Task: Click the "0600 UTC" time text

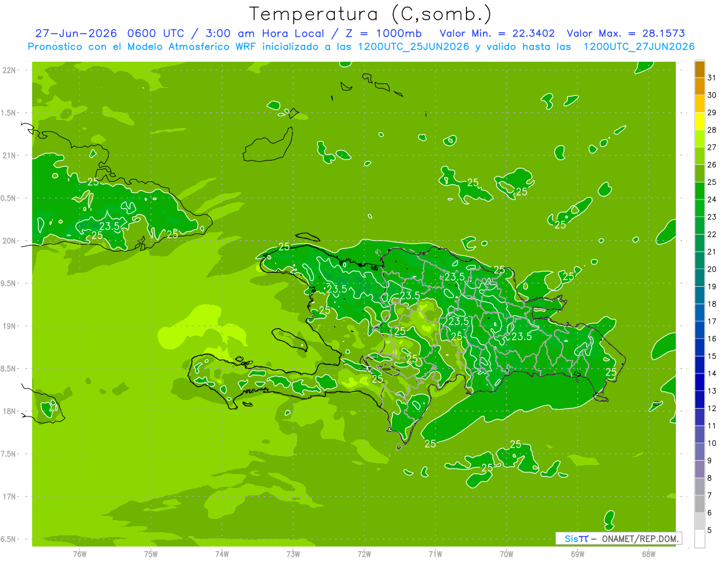Action: tap(155, 33)
